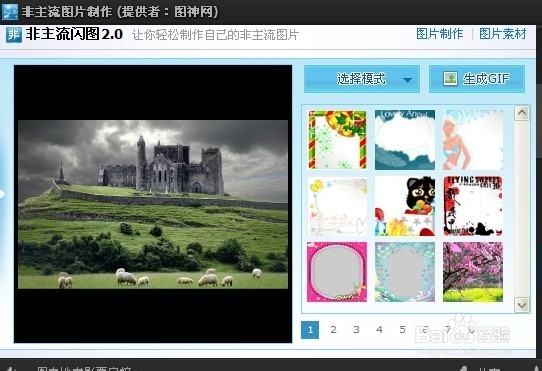
Task: Click the 非 app logo icon
Action: [14, 35]
